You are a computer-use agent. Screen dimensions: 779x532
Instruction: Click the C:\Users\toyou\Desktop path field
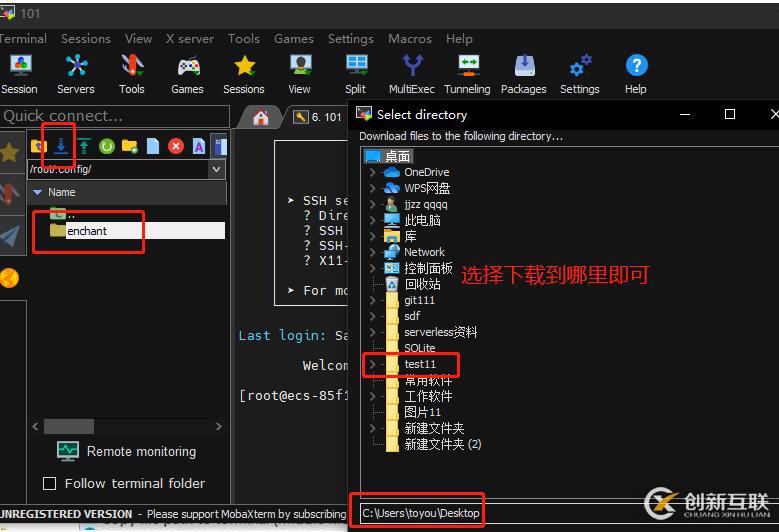click(569, 513)
